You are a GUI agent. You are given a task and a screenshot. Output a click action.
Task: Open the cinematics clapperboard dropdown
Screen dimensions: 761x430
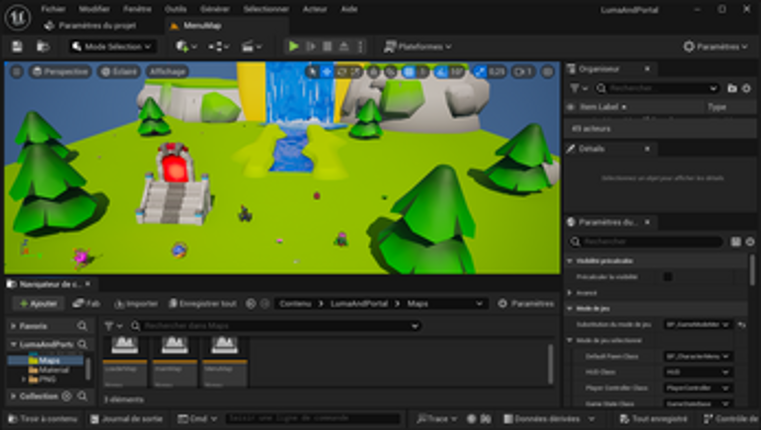click(x=251, y=47)
